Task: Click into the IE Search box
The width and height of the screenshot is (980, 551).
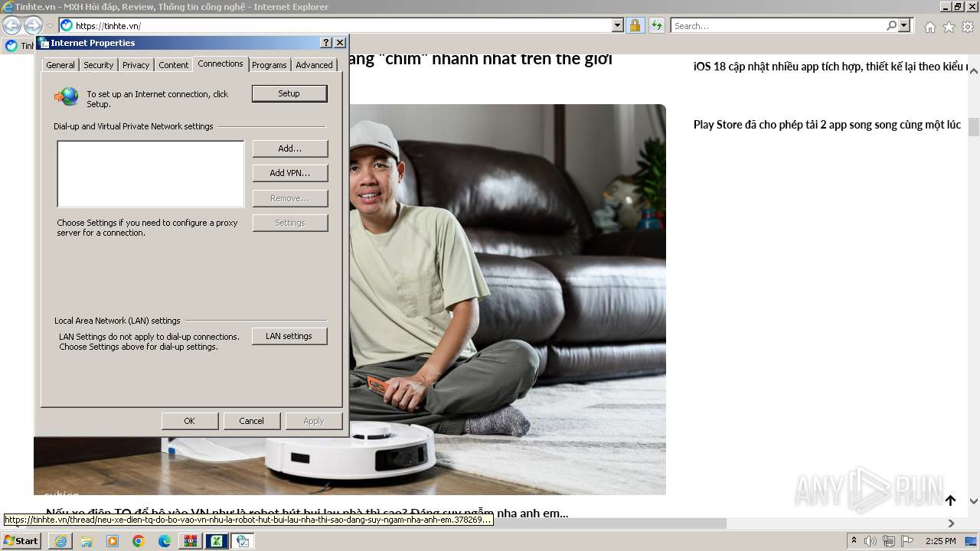Action: tap(778, 26)
